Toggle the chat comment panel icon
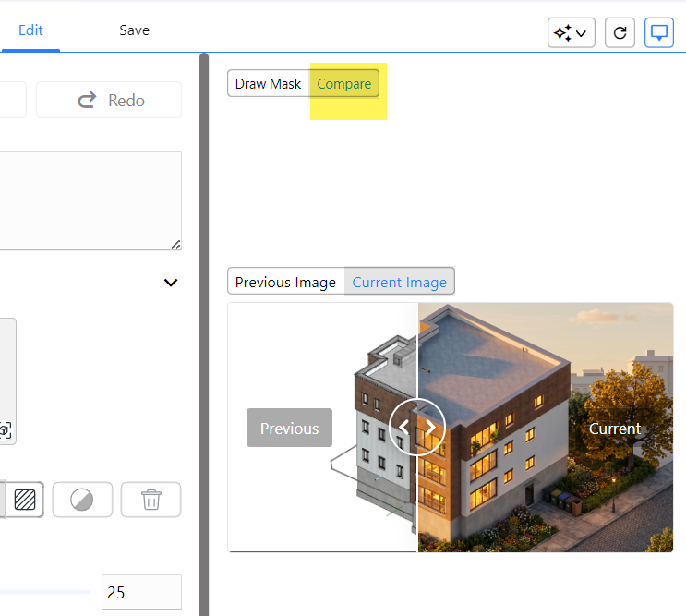This screenshot has width=686, height=616. 659,33
